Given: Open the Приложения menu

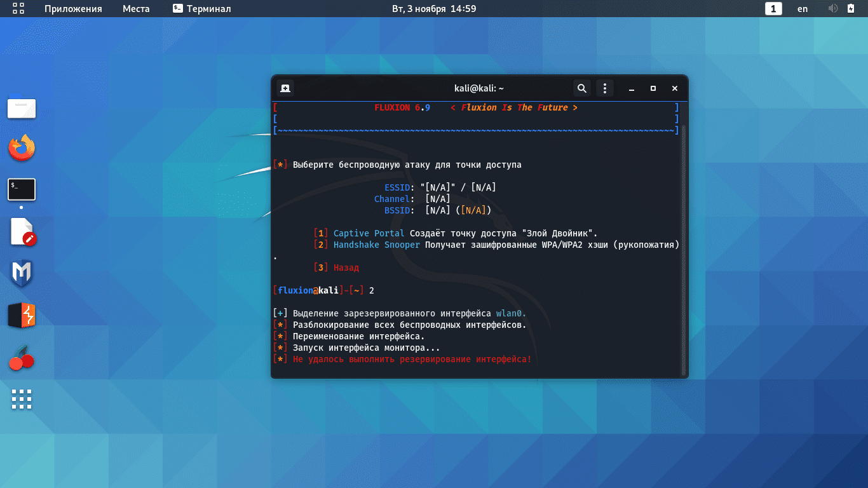Looking at the screenshot, I should 73,8.
